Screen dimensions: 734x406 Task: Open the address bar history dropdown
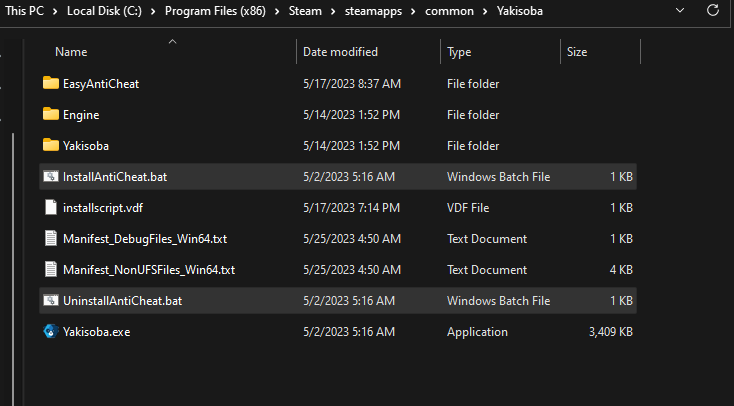pyautogui.click(x=680, y=10)
